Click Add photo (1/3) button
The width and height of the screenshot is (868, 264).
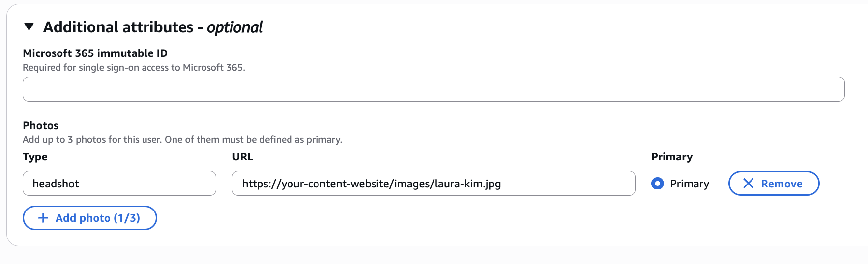coord(90,218)
